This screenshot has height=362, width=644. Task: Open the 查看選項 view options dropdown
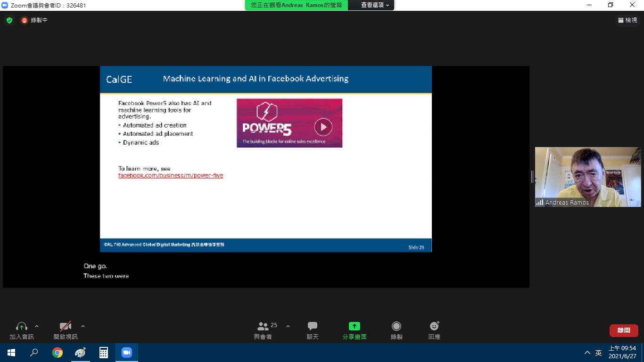pyautogui.click(x=375, y=5)
